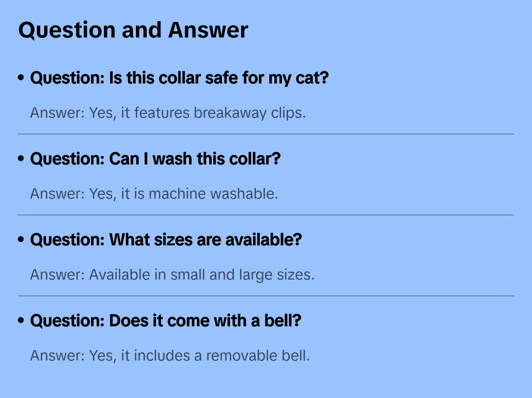Click the divider line below the sizes answer
The width and height of the screenshot is (532, 398).
pyautogui.click(x=266, y=296)
